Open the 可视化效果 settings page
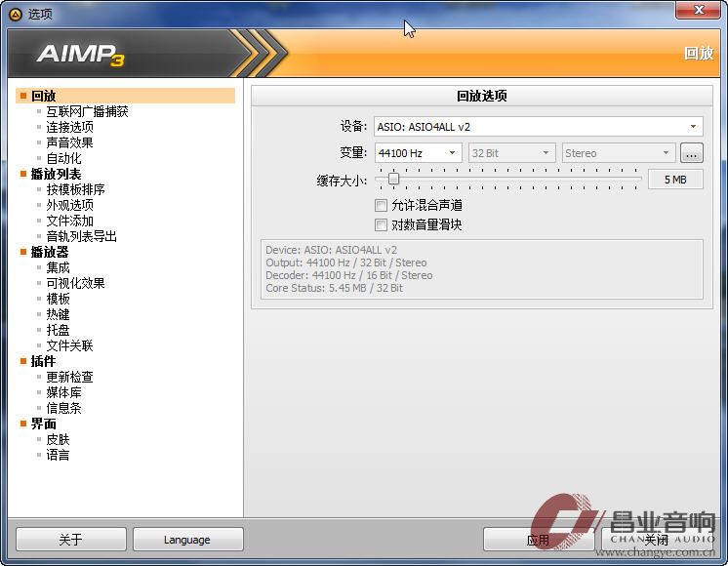This screenshot has height=566, width=728. point(75,283)
